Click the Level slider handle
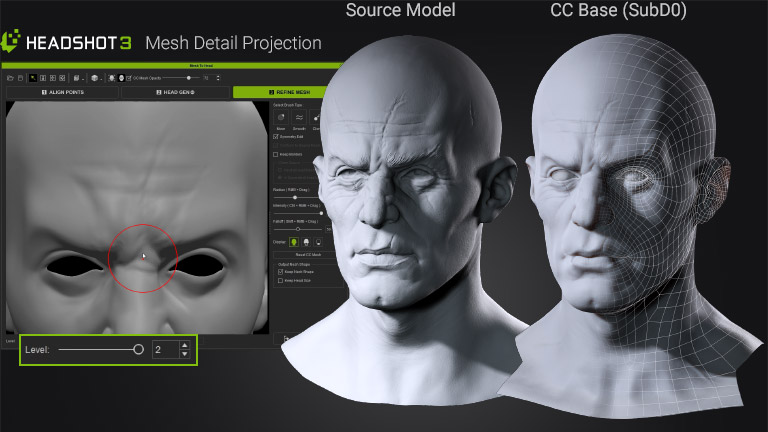 click(138, 349)
